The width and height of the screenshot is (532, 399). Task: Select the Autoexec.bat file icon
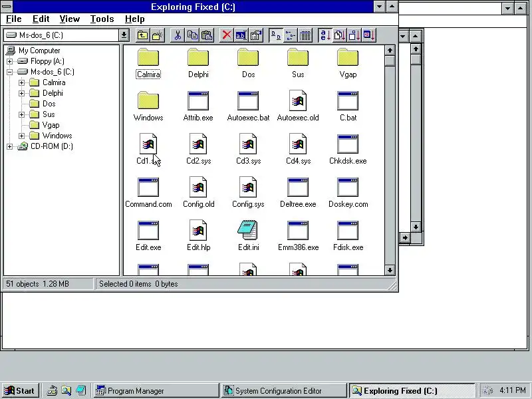248,101
